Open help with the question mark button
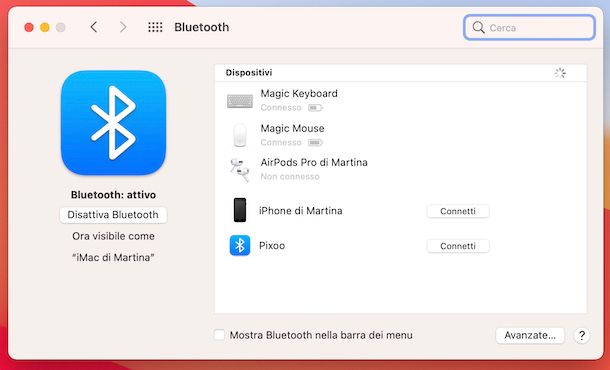Screen dimensions: 610x370 [582, 335]
